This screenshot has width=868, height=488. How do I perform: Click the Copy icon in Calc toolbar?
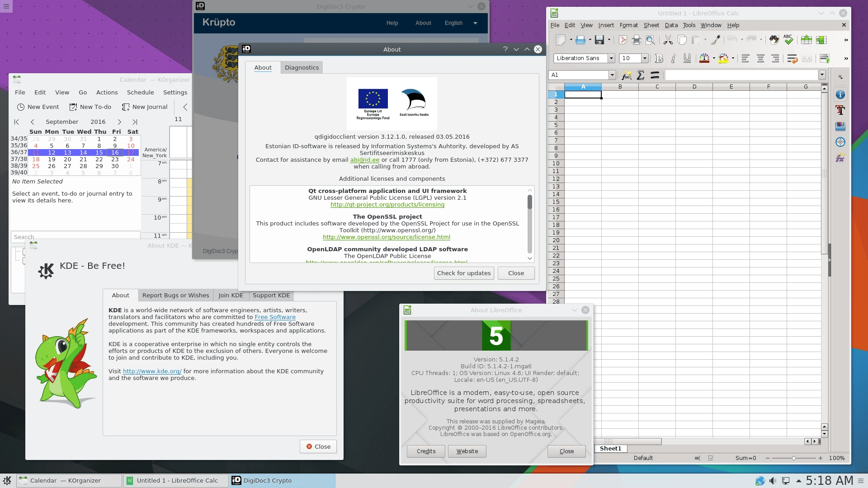[682, 40]
